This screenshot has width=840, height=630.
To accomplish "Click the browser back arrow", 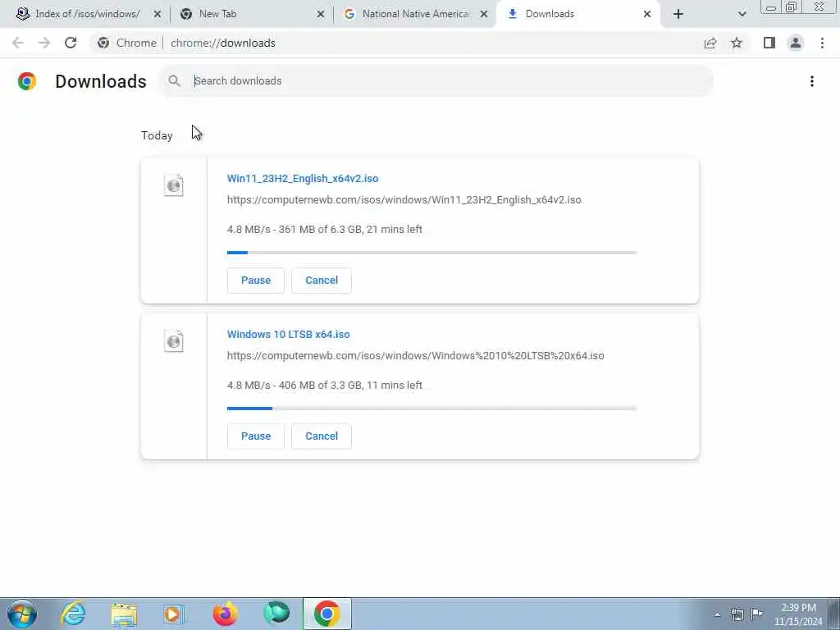I will (x=18, y=43).
